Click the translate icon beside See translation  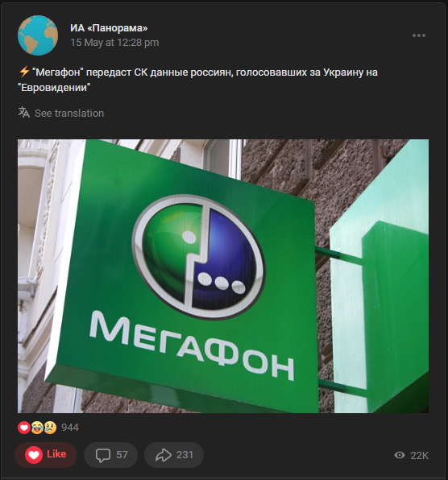tap(24, 112)
